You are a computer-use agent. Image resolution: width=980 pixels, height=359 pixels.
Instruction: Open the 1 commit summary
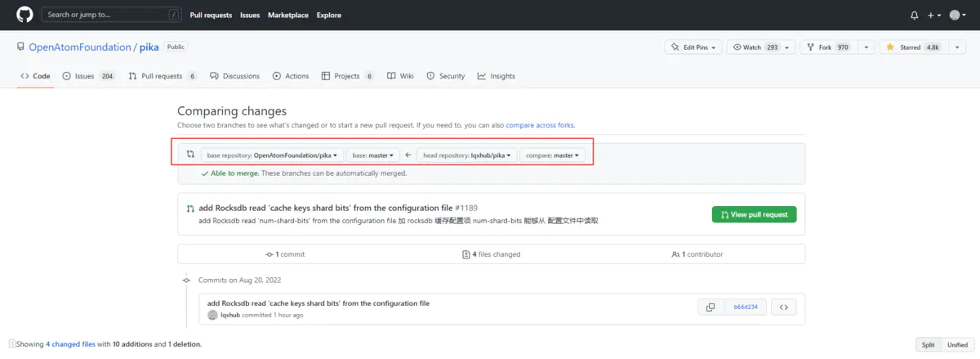tap(285, 254)
